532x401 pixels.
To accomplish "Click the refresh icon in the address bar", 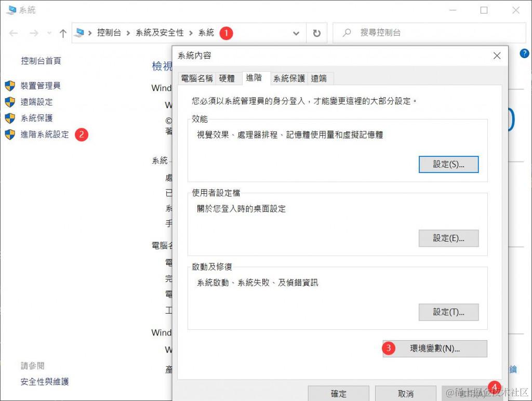I will pos(316,33).
